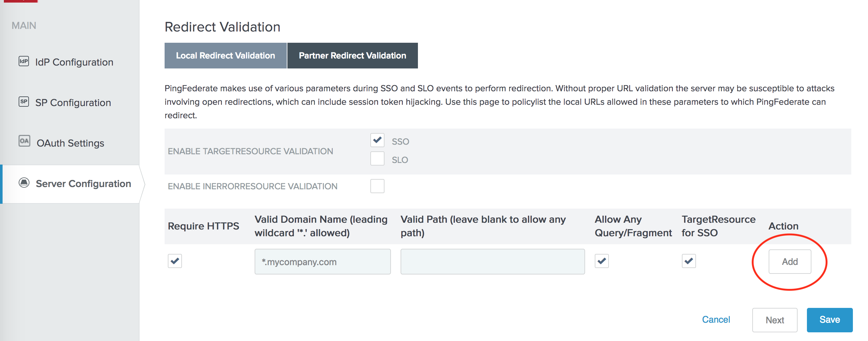Viewport: 868px width, 341px height.
Task: Click the Server Configuration sidebar icon
Action: click(24, 183)
